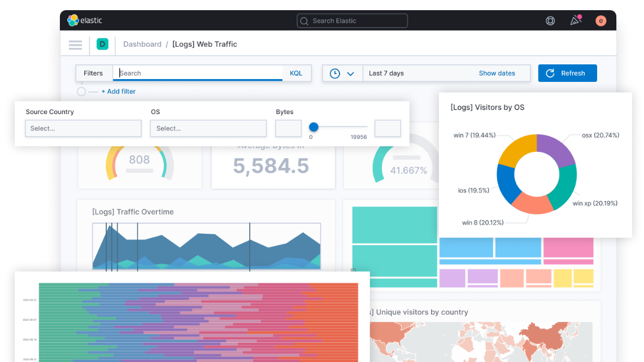
Task: Open the clock quick time menu
Action: click(x=335, y=73)
